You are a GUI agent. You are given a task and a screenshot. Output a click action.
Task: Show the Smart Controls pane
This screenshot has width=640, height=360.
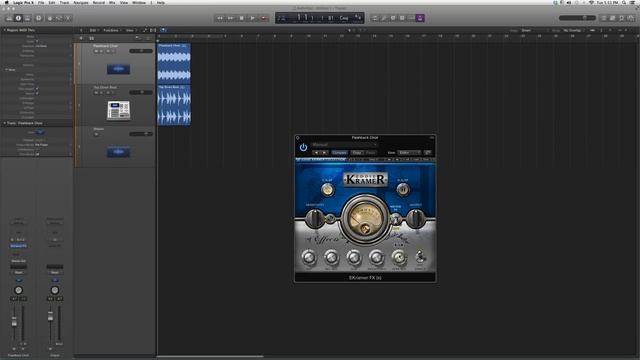[50, 18]
